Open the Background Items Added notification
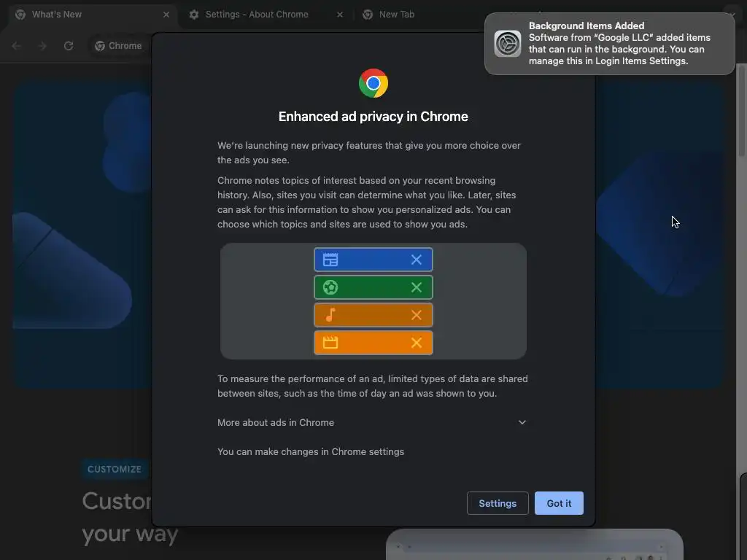Image resolution: width=747 pixels, height=560 pixels. tap(610, 43)
